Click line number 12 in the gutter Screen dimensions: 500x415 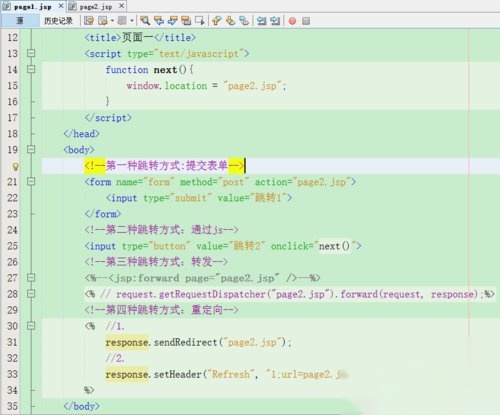(12, 37)
